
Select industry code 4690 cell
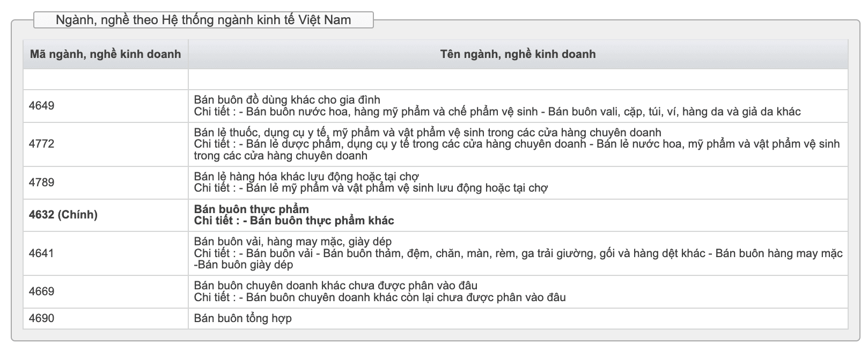click(42, 318)
